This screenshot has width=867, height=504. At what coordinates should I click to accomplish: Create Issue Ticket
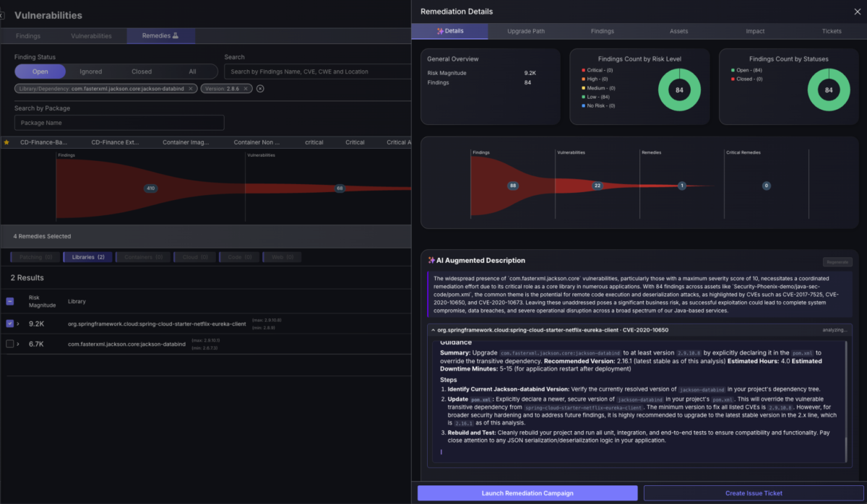[754, 493]
